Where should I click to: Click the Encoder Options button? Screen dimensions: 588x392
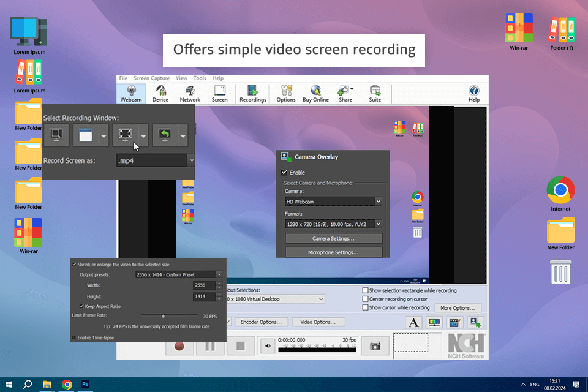[x=262, y=322]
